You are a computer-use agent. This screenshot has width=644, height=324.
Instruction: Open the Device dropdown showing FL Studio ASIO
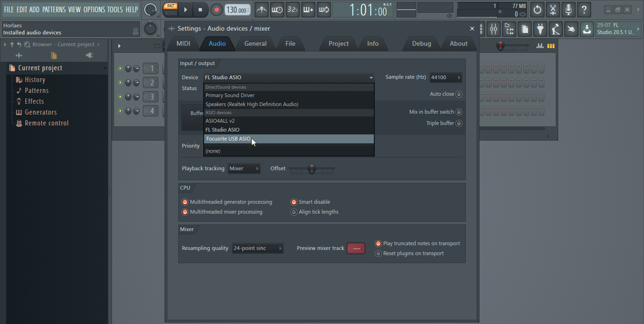(x=289, y=77)
